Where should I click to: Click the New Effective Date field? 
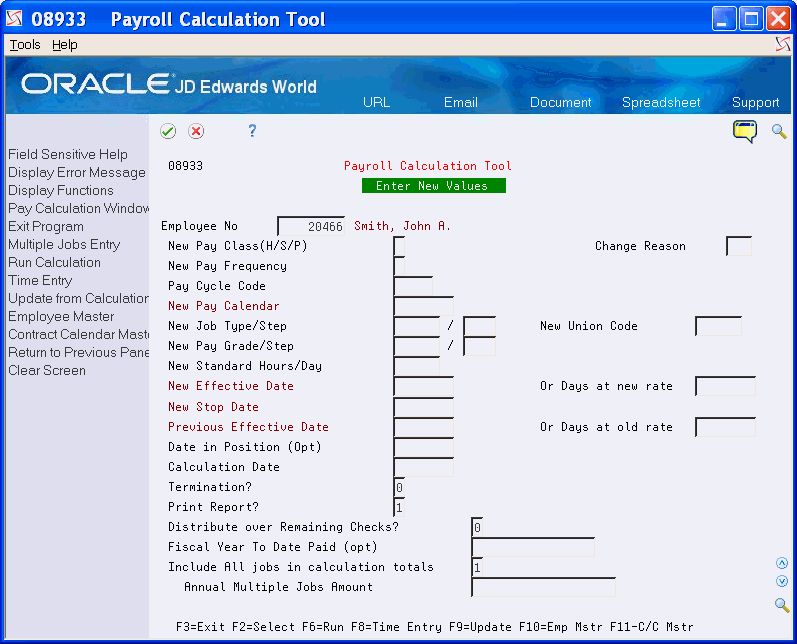point(423,386)
